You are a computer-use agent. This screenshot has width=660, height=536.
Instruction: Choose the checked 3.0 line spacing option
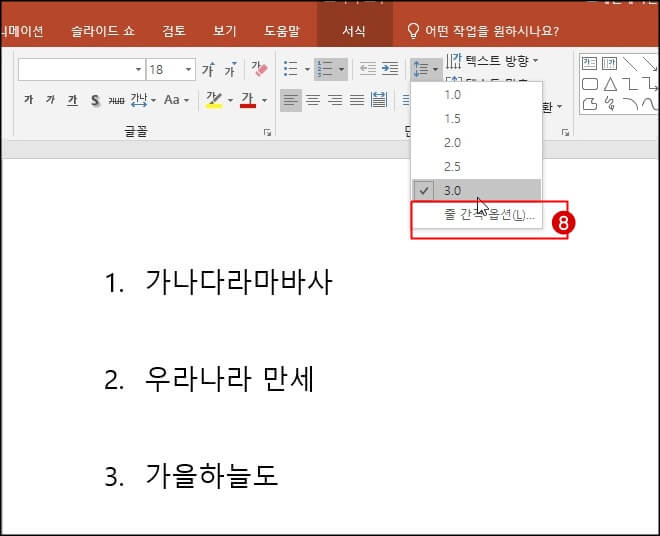click(476, 191)
